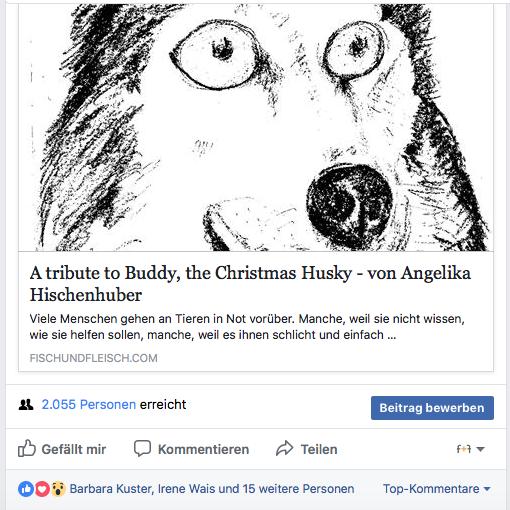Screen dimensions: 510x510
Task: Click the Gefällt mir text label
Action: 74,449
